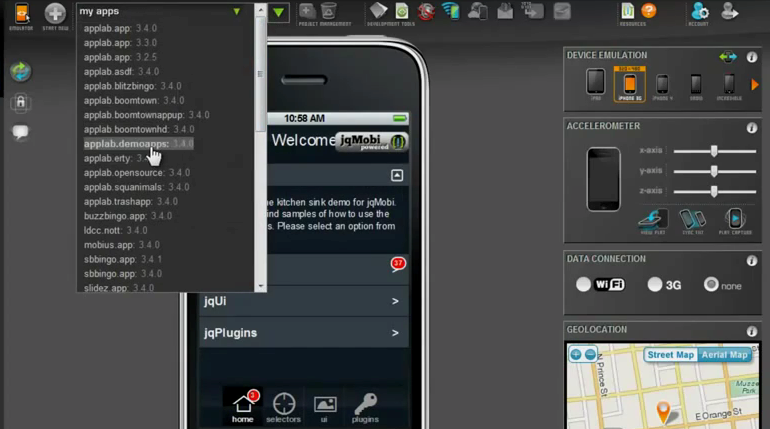Open the home tab in emulated app
This screenshot has width=770, height=429.
click(x=243, y=406)
